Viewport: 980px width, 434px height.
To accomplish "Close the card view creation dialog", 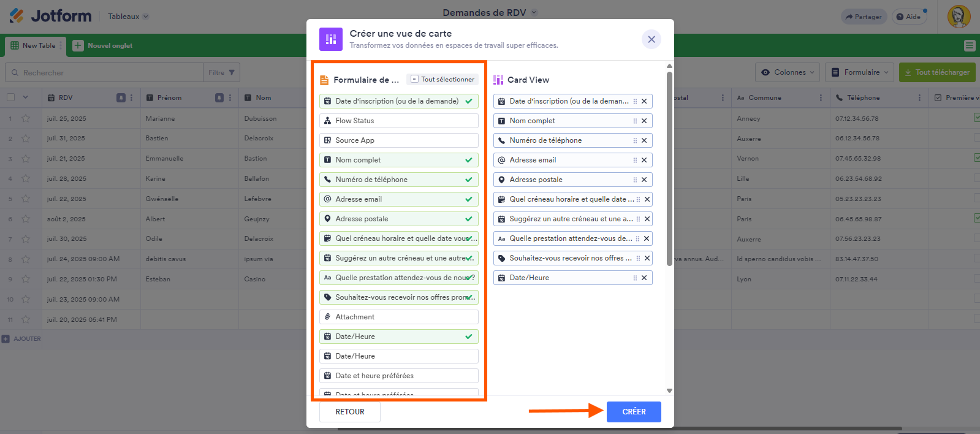I will pyautogui.click(x=651, y=39).
